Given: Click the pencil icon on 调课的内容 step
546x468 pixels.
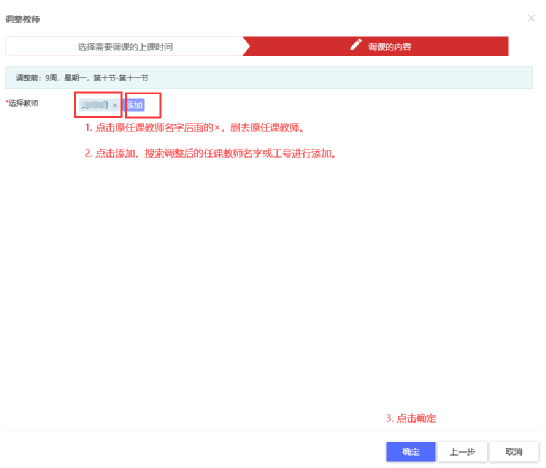Looking at the screenshot, I should coord(356,45).
